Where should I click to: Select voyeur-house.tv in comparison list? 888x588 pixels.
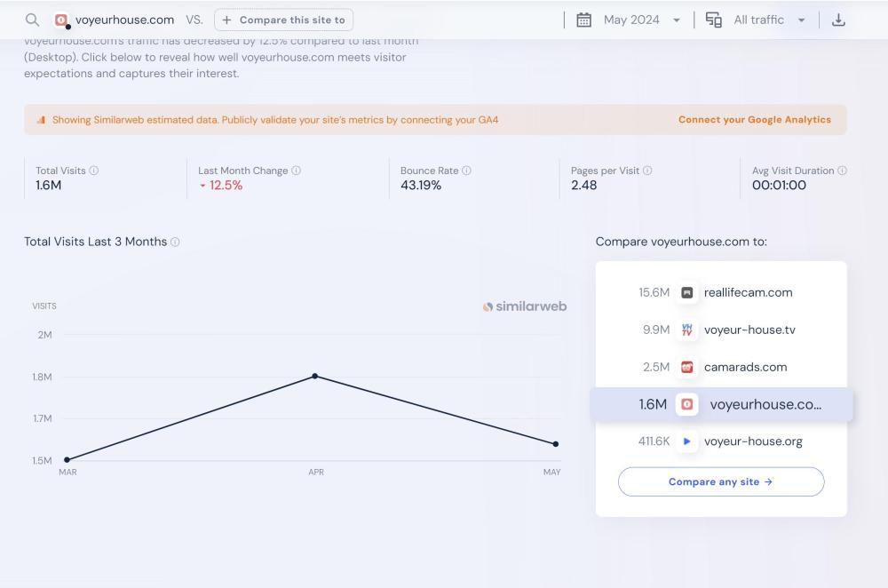coord(749,330)
